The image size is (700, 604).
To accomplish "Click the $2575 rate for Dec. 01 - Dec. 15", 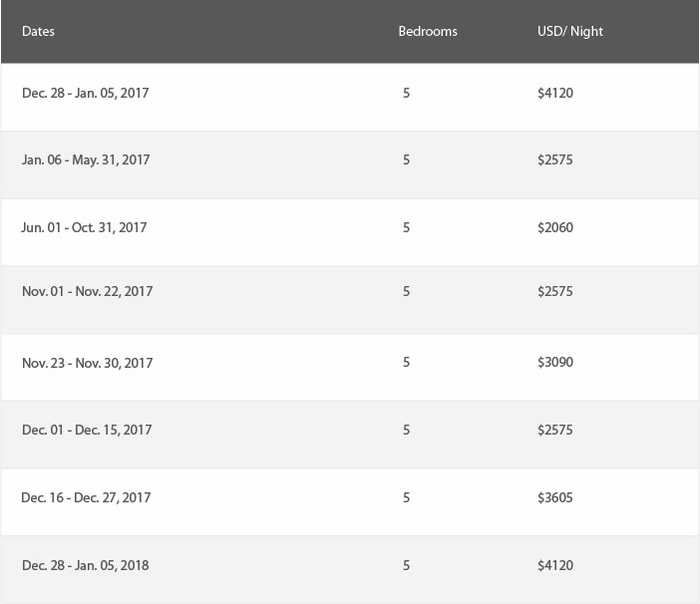I will (555, 430).
